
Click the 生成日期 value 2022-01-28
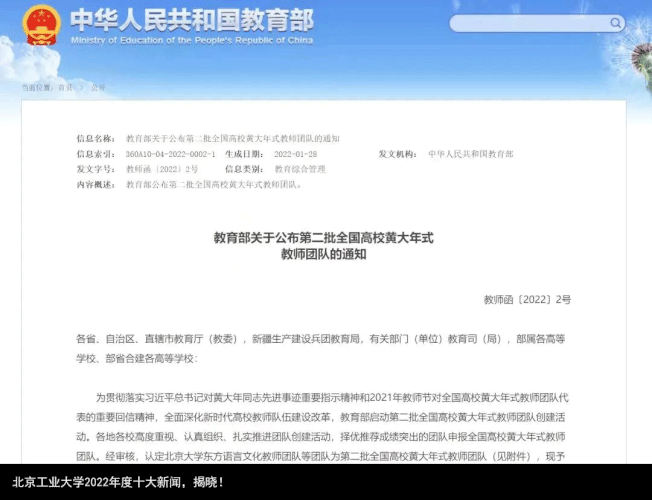point(296,154)
